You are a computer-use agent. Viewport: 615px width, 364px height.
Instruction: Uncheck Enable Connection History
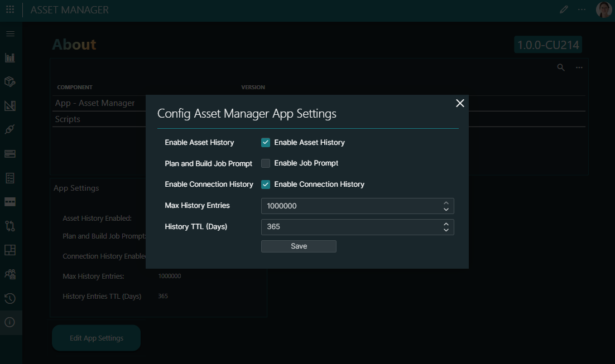266,184
